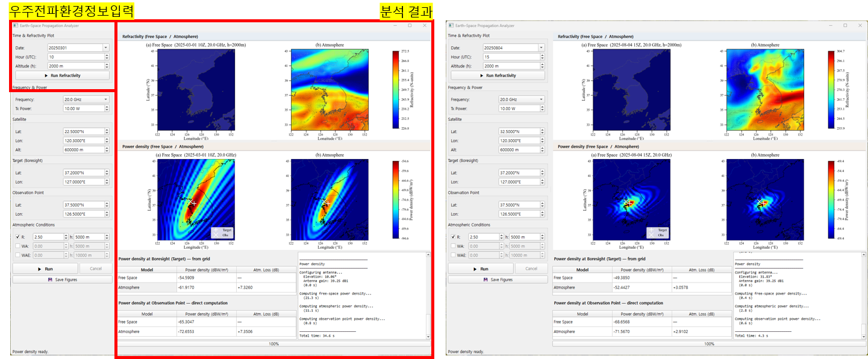Screen dimensions: 868x359
Task: Select the table cell reading -49.3850
Action: tap(642, 278)
